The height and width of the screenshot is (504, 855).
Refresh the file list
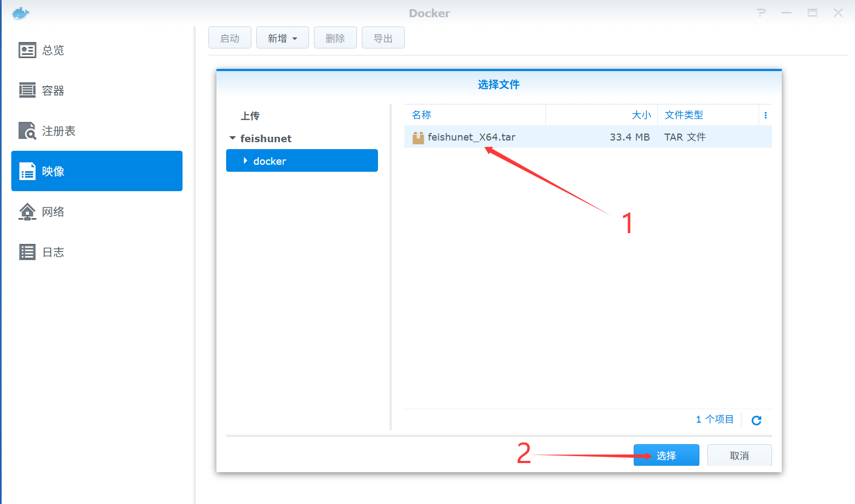(756, 420)
